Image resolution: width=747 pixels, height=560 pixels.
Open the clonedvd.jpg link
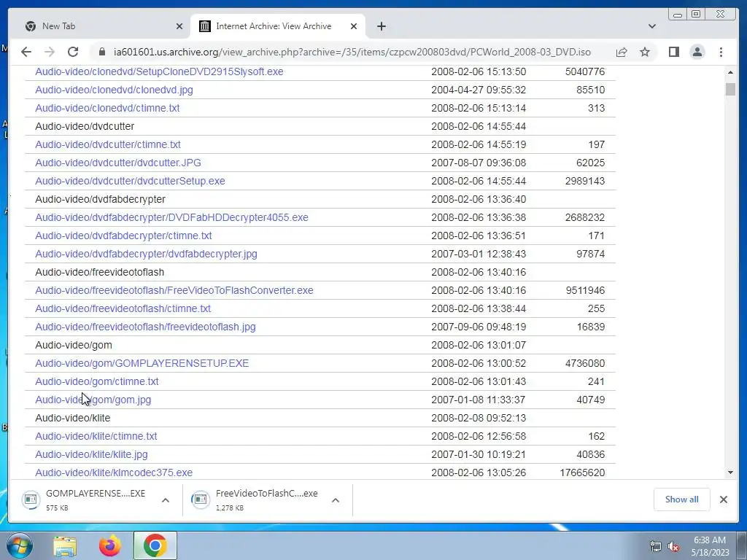pyautogui.click(x=114, y=90)
